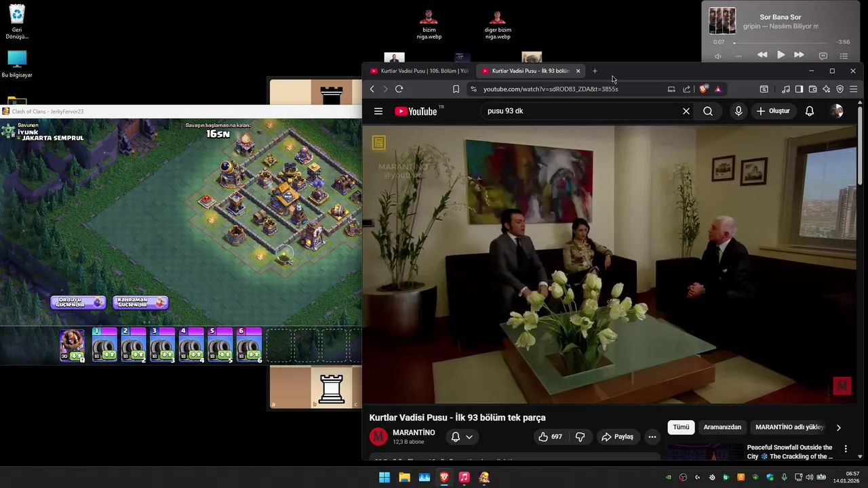Screen dimensions: 868x488
Task: Show next filter chips arrow
Action: point(838,428)
